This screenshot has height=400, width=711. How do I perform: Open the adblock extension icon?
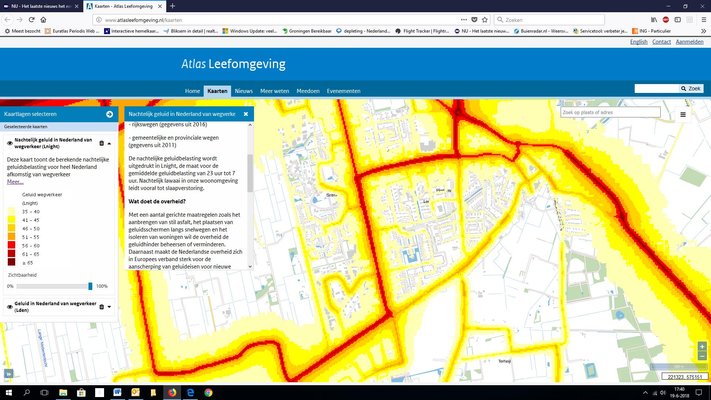pos(666,20)
